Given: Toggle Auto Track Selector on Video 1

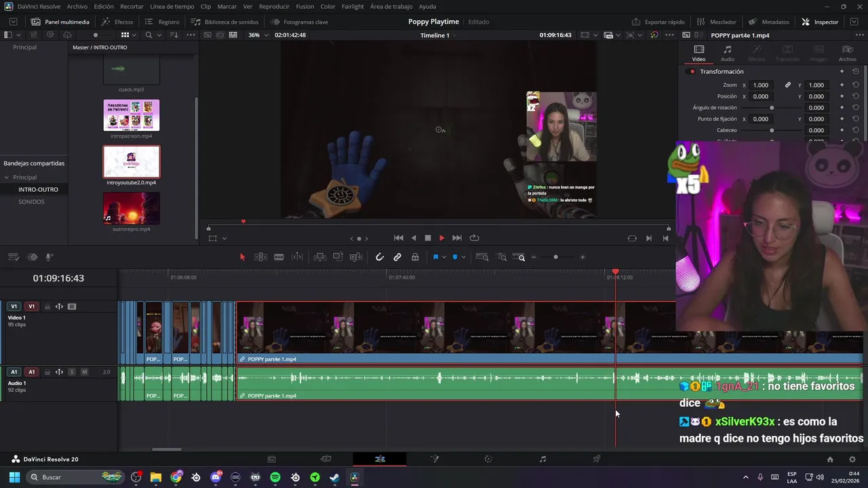Looking at the screenshot, I should tap(59, 306).
